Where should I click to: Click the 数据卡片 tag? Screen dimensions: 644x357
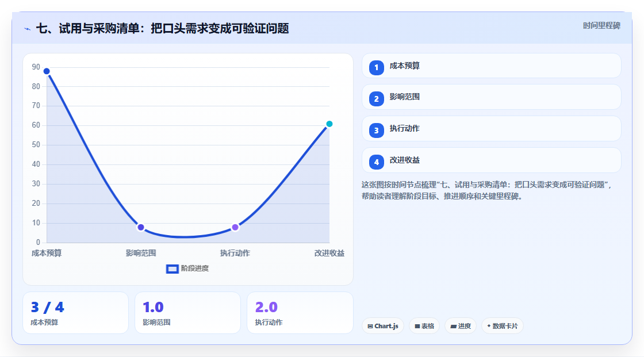click(503, 326)
